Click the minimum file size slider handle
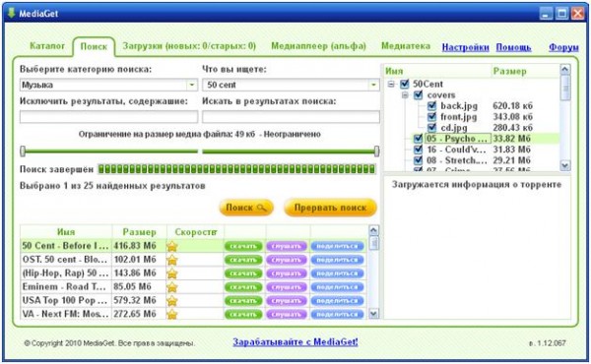This screenshot has height=364, width=591. tap(23, 152)
